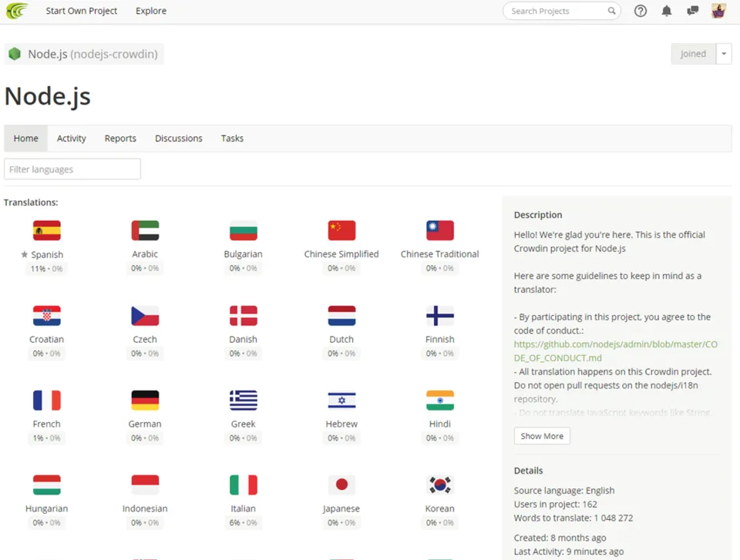Select the Spanish flag

coord(47,230)
